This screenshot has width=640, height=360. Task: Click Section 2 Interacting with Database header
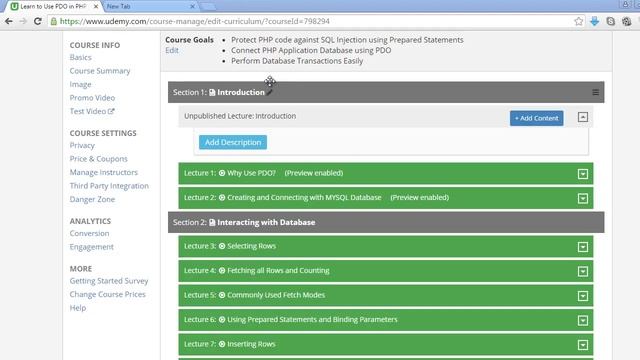(386, 222)
